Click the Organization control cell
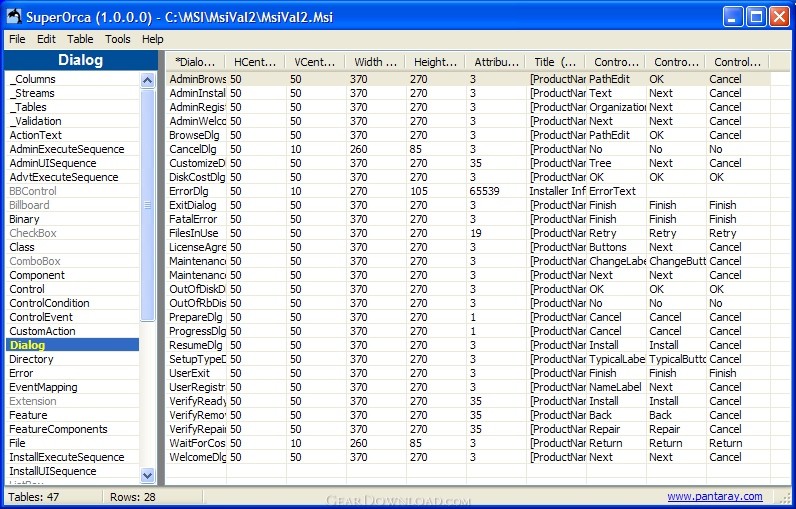 616,107
